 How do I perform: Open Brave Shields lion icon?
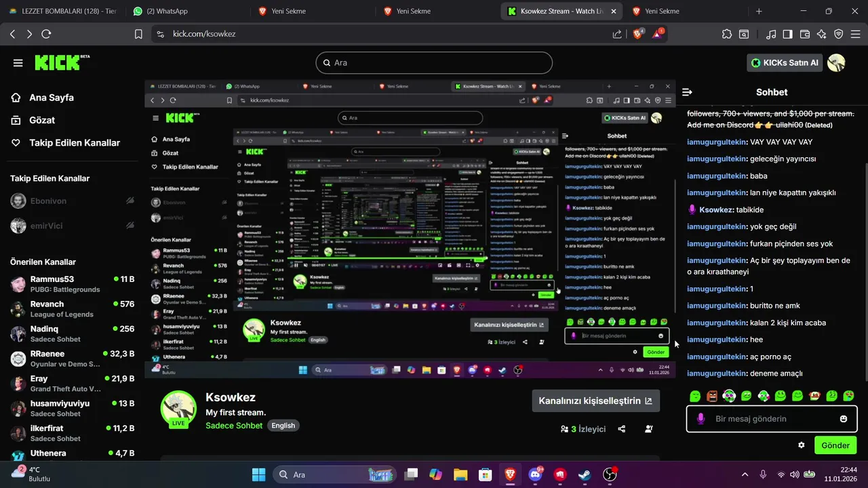pos(639,33)
